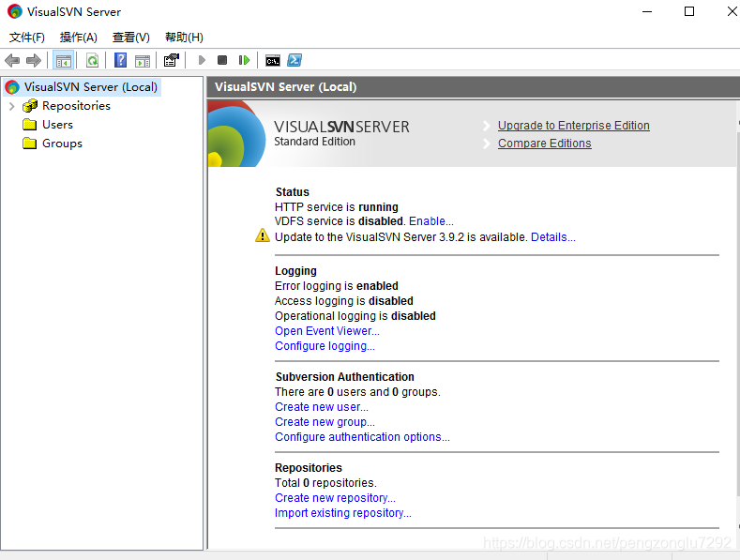Click Configure authentication options... link
Screen dimensions: 740x560
[362, 437]
